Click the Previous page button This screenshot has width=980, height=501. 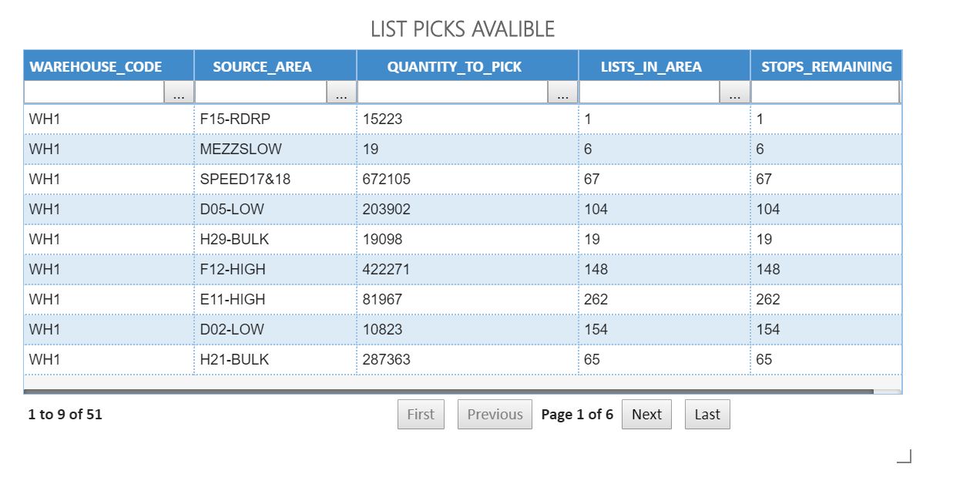[x=495, y=414]
